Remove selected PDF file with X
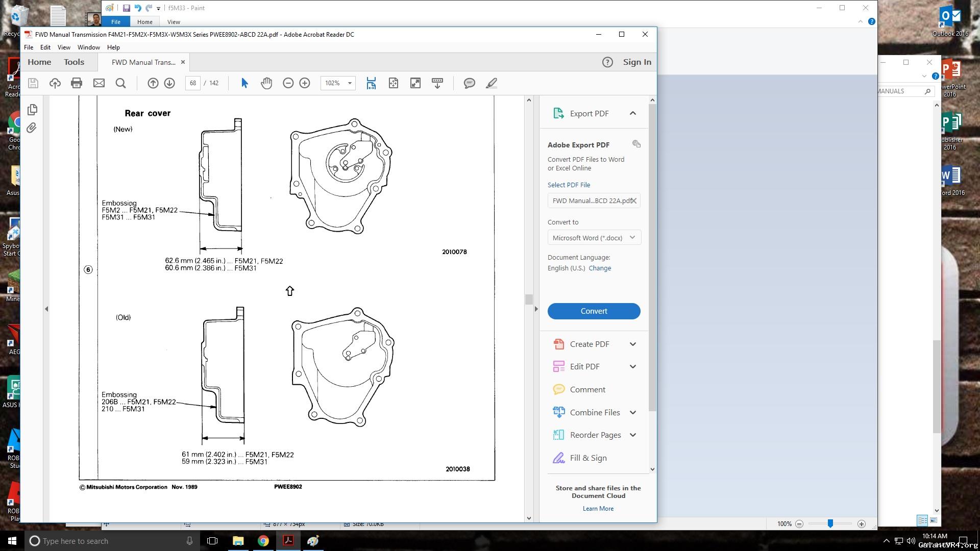 (x=633, y=201)
